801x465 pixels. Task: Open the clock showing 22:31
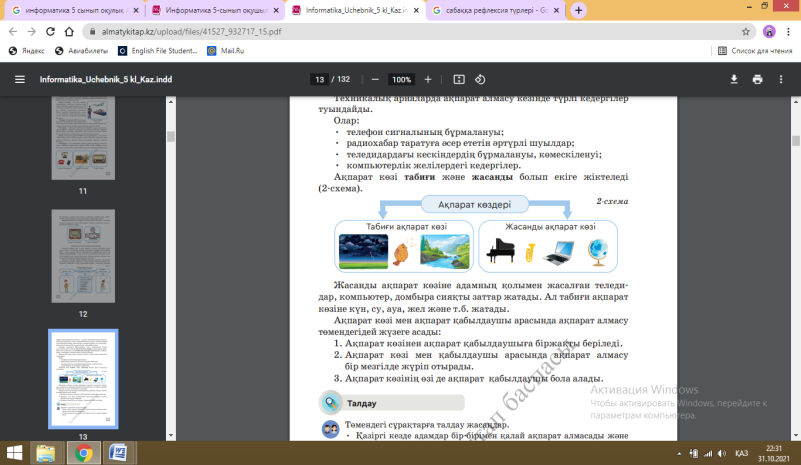tap(773, 453)
